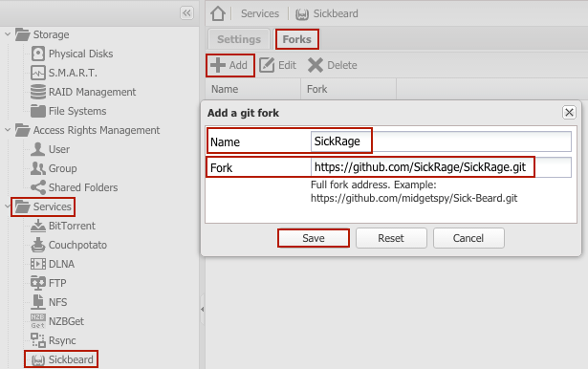
Task: Open the RAID Management item
Action: click(x=83, y=92)
